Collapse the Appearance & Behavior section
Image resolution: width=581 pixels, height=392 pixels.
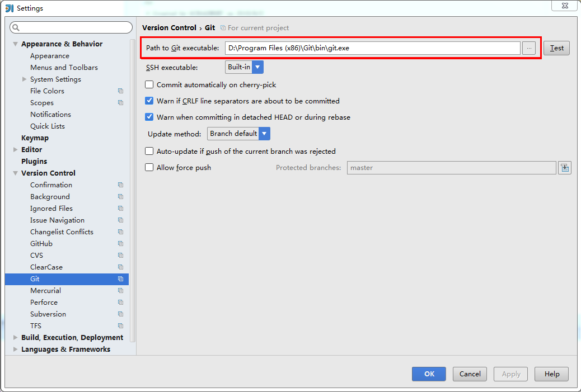click(x=15, y=44)
